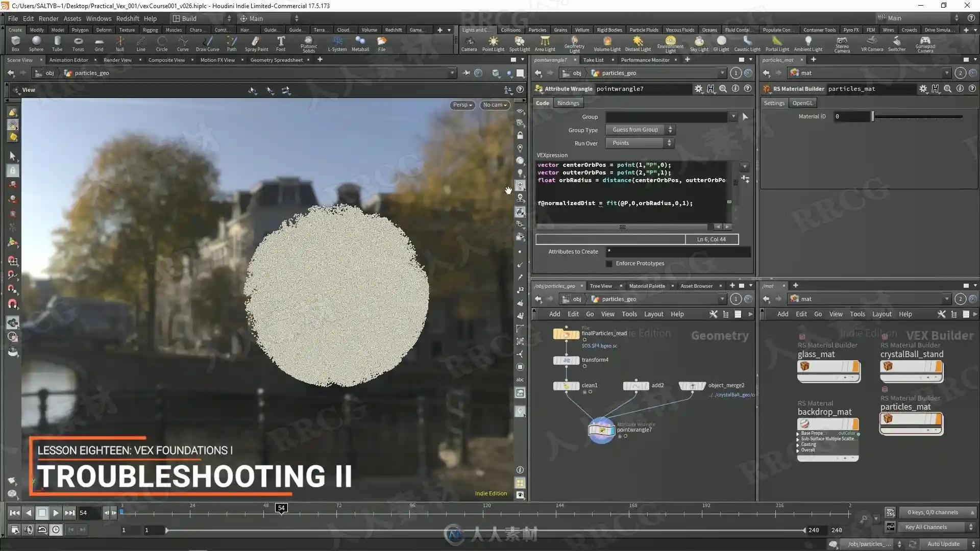980x551 pixels.
Task: Expand the Build desktop selector
Action: click(x=202, y=18)
